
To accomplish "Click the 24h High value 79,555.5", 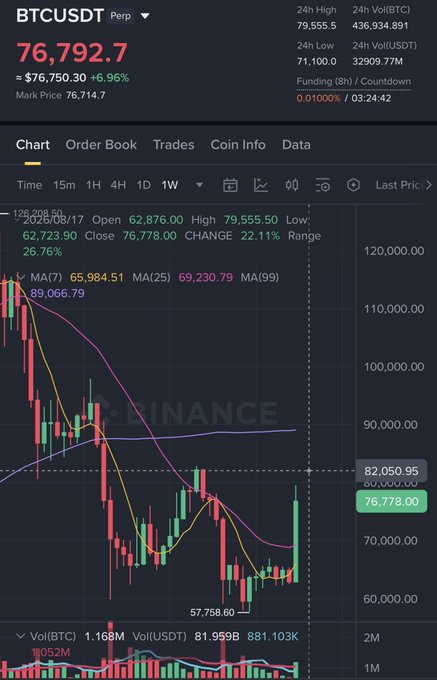I will click(x=316, y=26).
